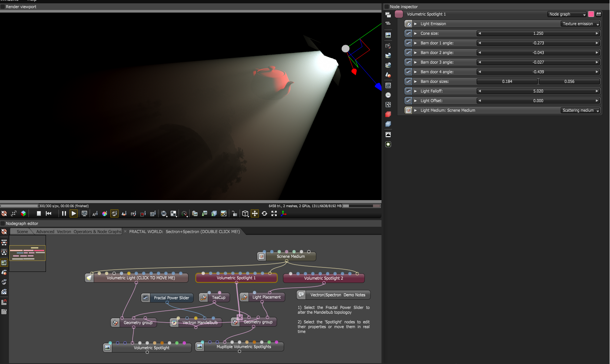Select the Scnene Medium node
This screenshot has height=364, width=610.
tap(287, 256)
